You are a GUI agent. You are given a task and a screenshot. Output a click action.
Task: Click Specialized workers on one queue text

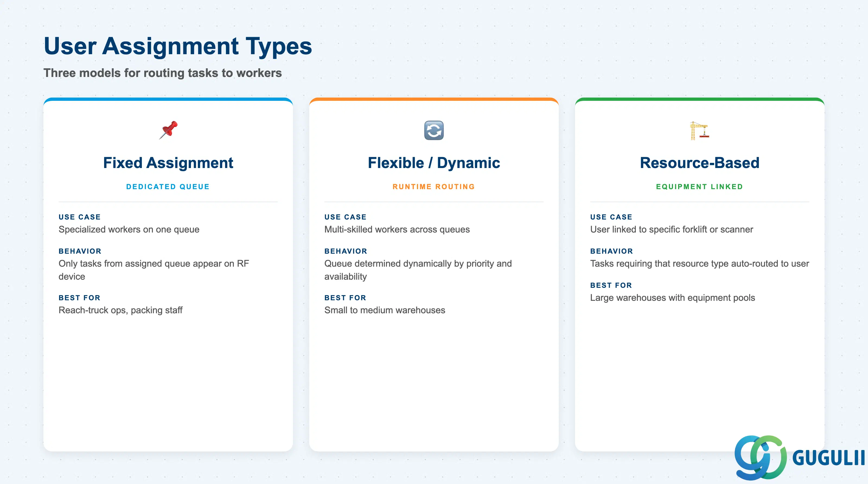(129, 230)
